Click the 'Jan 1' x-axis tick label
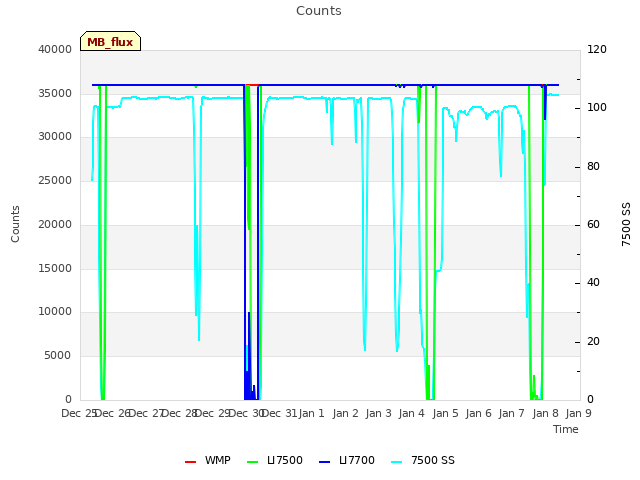Screen dimensions: 640x480 click(311, 413)
